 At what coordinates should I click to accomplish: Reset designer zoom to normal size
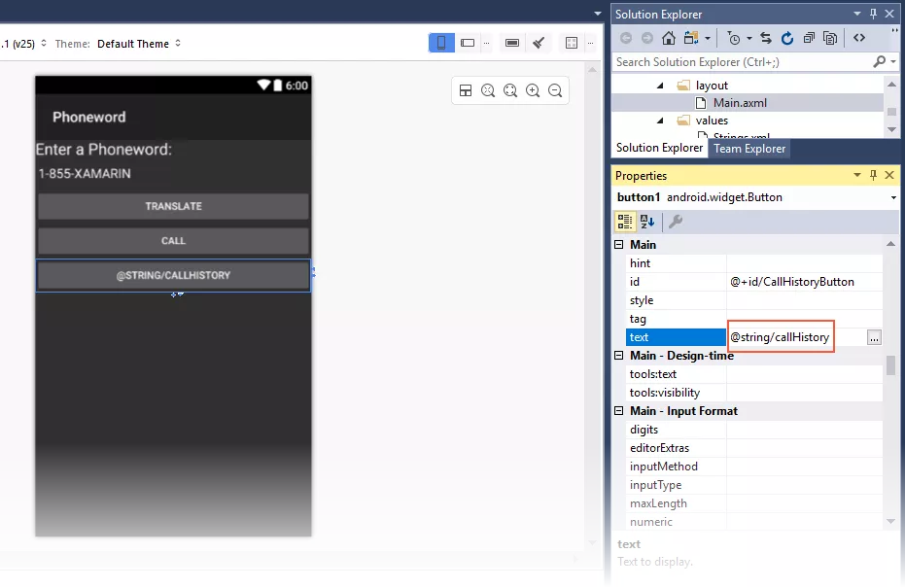[x=488, y=90]
